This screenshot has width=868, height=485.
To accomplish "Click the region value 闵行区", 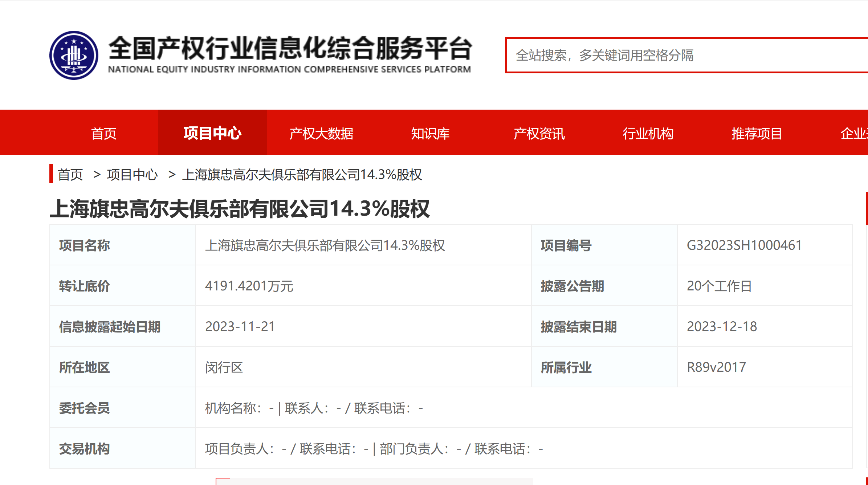I will coord(224,367).
